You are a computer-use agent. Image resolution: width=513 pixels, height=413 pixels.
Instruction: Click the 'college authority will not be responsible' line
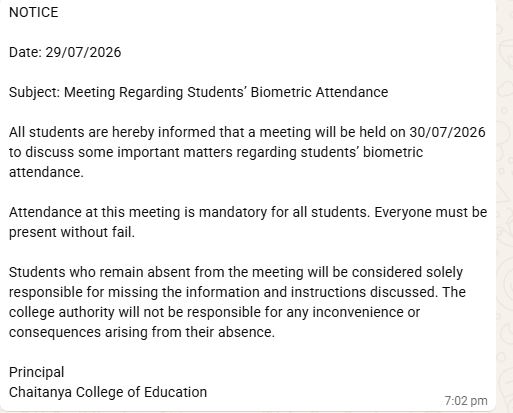(x=214, y=312)
